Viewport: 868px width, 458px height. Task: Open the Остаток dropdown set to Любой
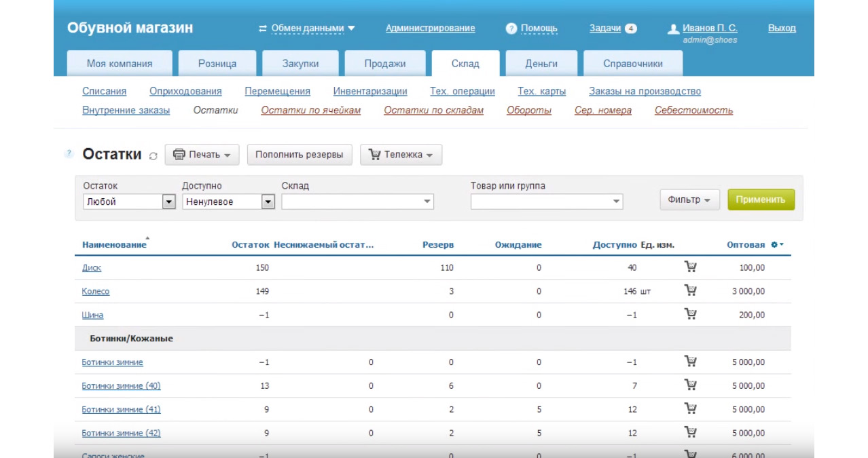(129, 202)
